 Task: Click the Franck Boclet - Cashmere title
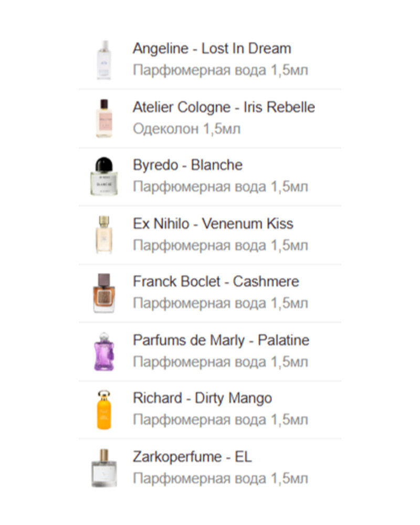click(216, 281)
